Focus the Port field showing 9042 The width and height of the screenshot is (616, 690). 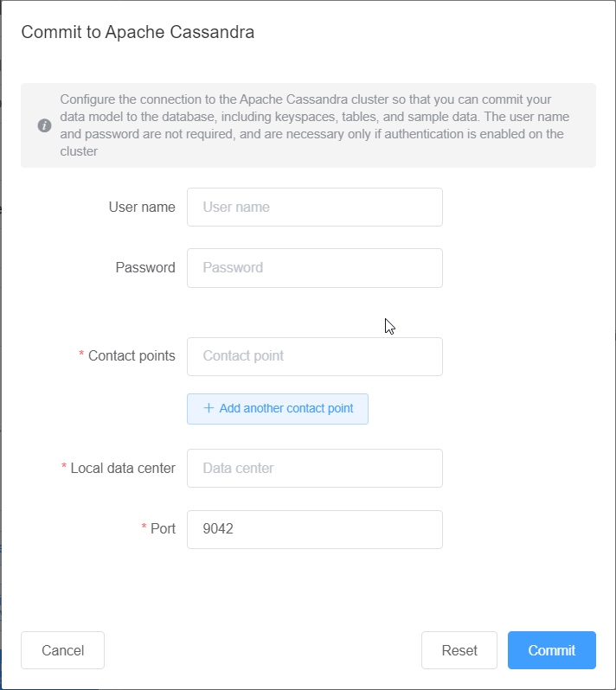(314, 529)
